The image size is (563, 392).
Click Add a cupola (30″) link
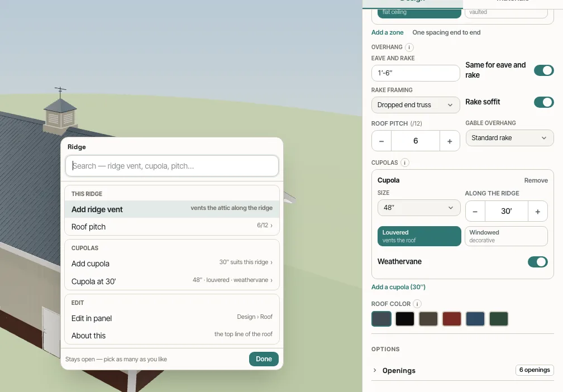398,287
